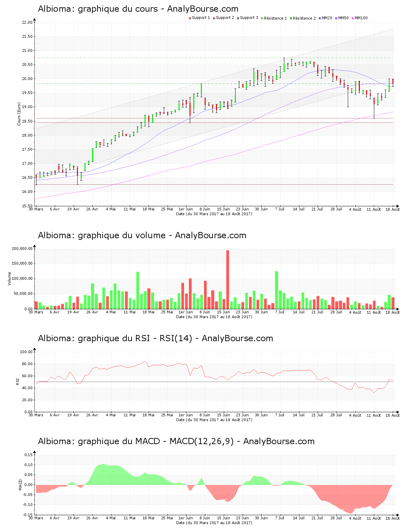Click '1er Juin' date on price chart
The image size is (412, 532).
pos(186,209)
